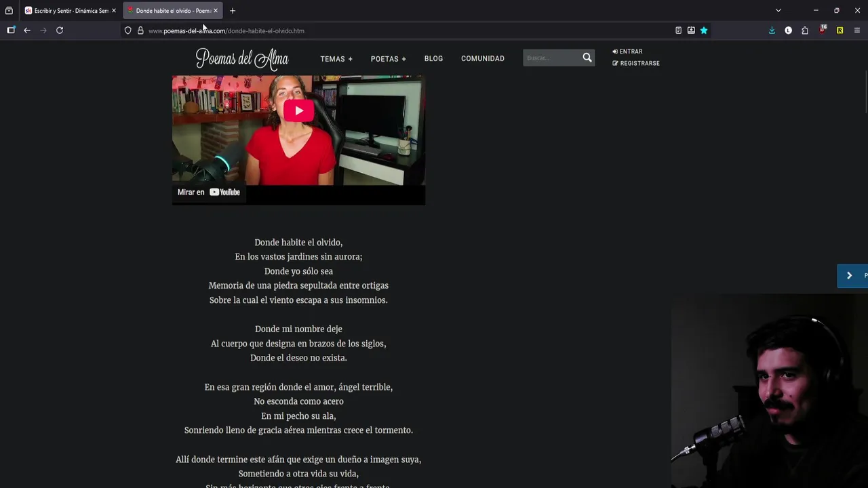
Task: Click the search magnifier button
Action: tap(587, 58)
